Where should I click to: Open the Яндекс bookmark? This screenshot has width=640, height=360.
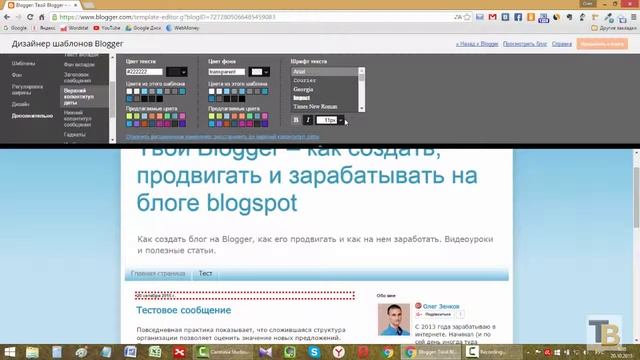[x=44, y=28]
